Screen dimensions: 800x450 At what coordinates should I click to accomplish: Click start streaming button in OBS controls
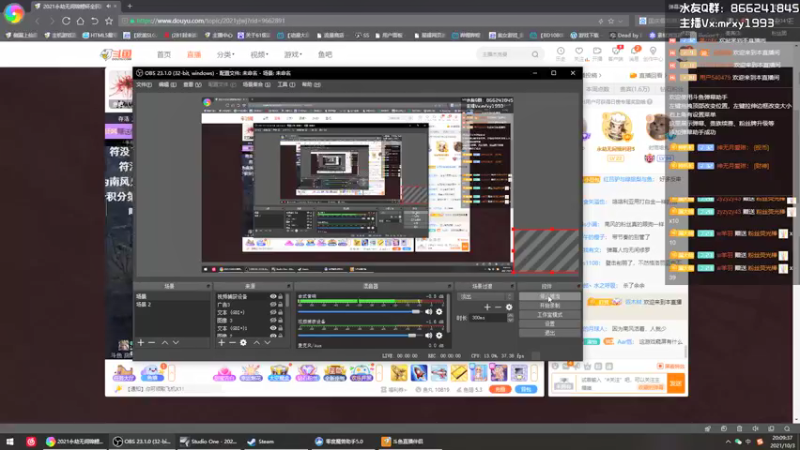click(x=549, y=296)
